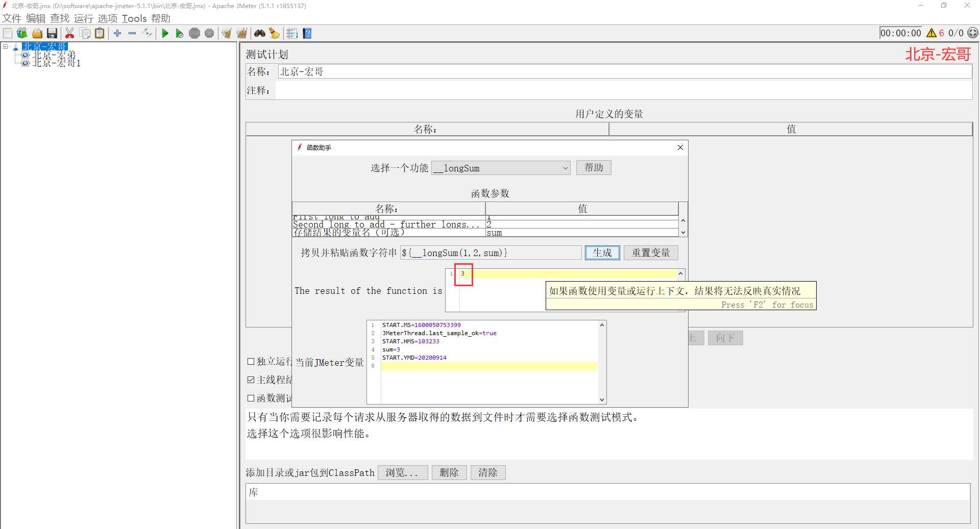Open the function helper list icon
The image size is (980, 529).
tap(292, 33)
